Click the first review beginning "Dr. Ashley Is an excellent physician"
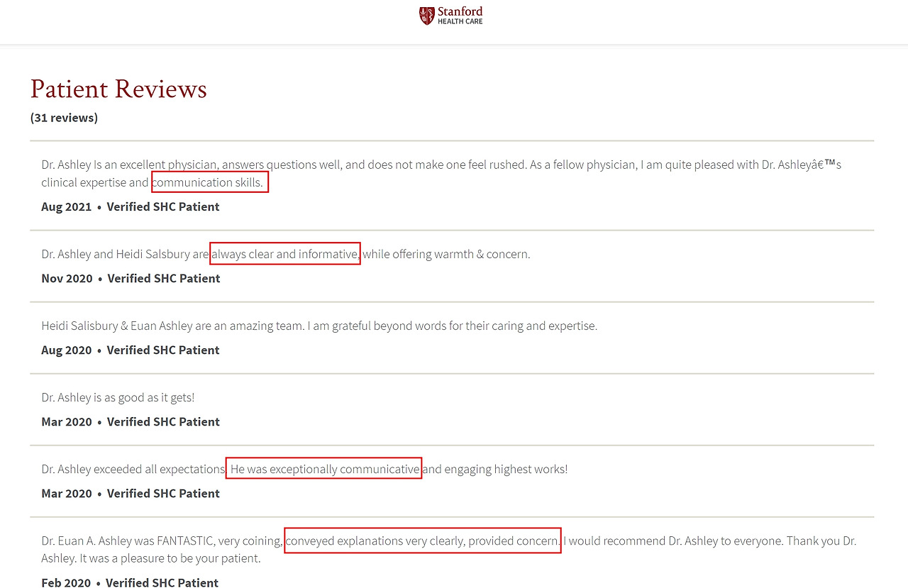This screenshot has width=908, height=588. point(441,174)
